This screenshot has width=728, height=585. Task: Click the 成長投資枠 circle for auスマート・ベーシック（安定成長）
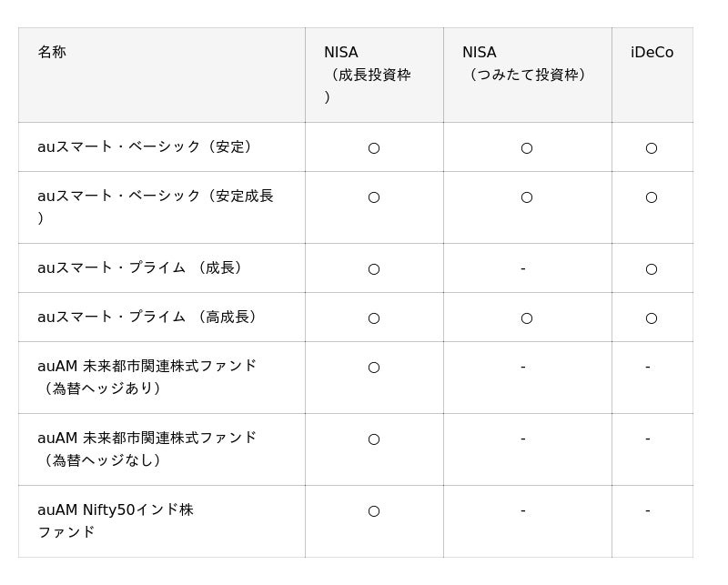[373, 197]
